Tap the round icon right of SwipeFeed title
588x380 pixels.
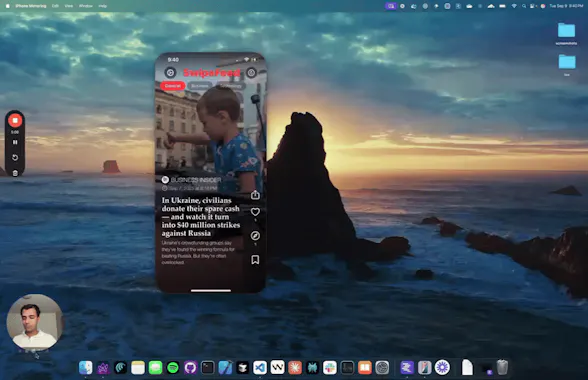(251, 72)
